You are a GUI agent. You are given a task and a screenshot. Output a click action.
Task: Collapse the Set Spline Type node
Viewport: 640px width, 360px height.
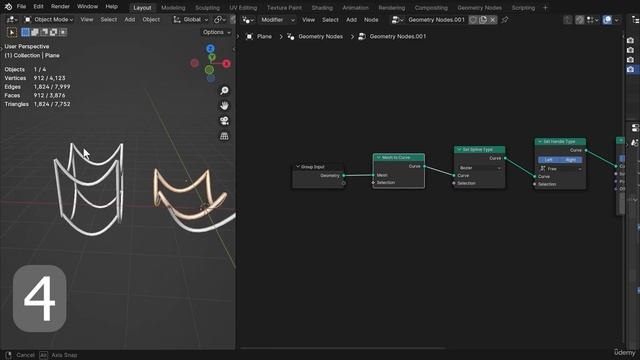pyautogui.click(x=459, y=149)
